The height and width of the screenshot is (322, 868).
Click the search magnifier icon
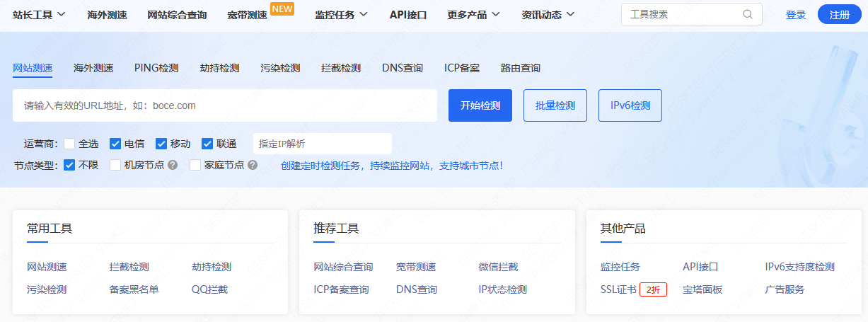tap(748, 14)
